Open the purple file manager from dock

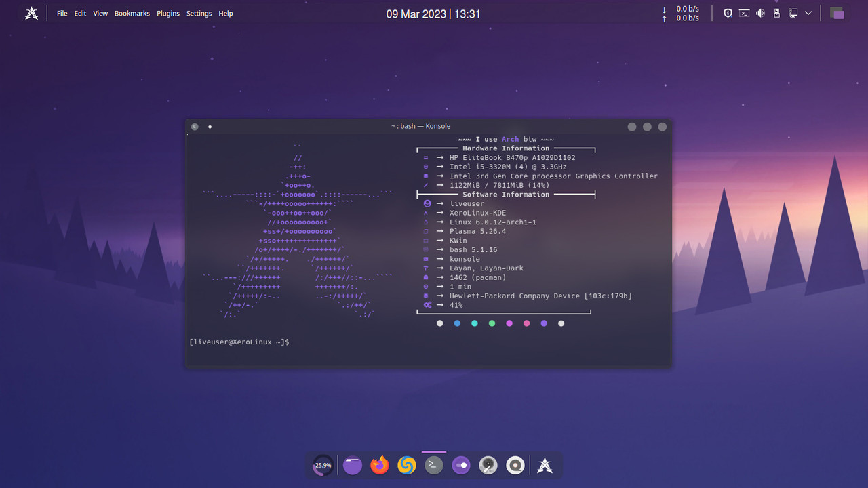[x=353, y=465]
